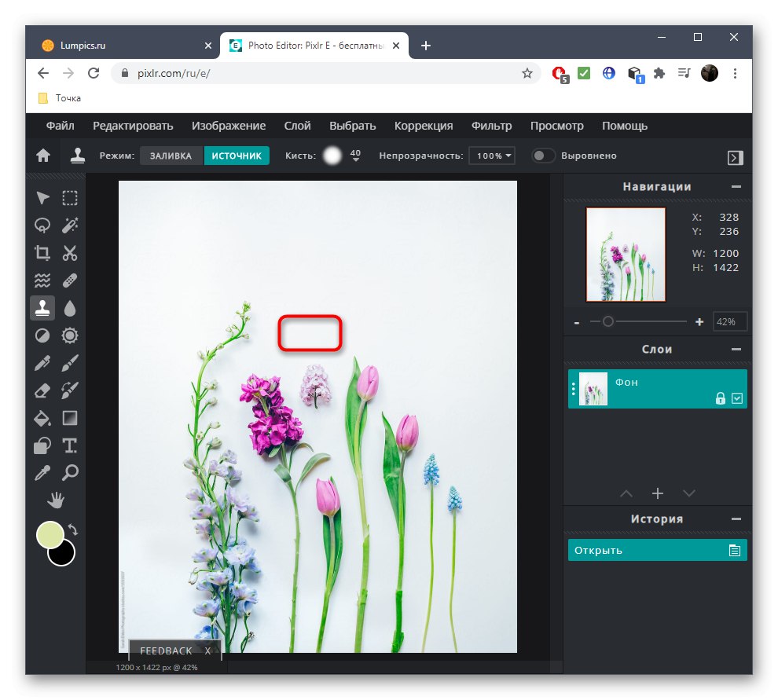Select the Clone Stamp tool
This screenshot has width=778, height=700.
(42, 307)
